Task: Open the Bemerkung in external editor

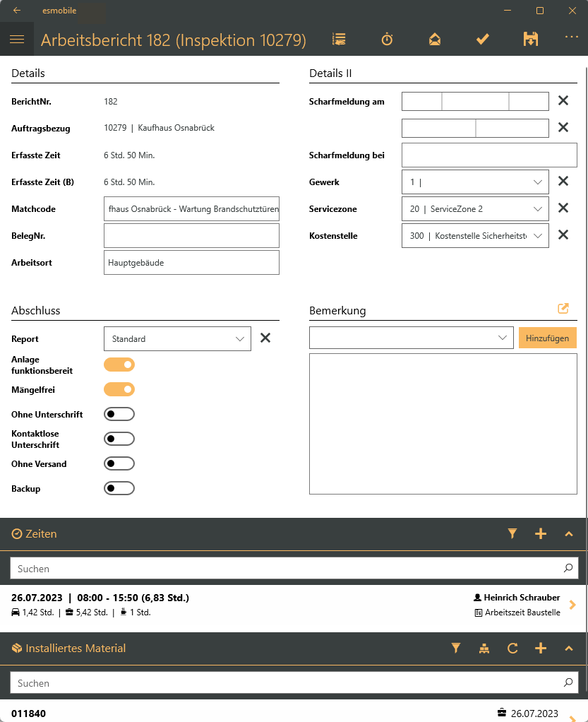Action: (x=563, y=309)
